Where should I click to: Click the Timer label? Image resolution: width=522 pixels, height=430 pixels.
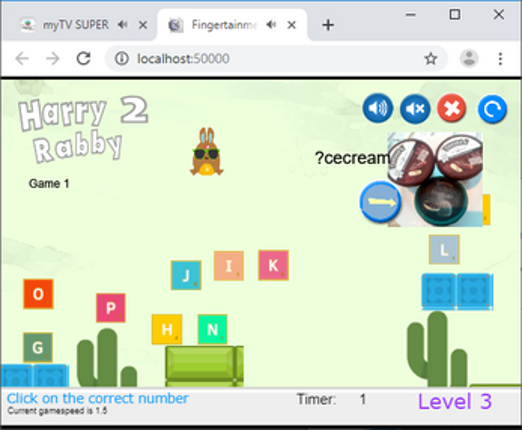(x=316, y=399)
